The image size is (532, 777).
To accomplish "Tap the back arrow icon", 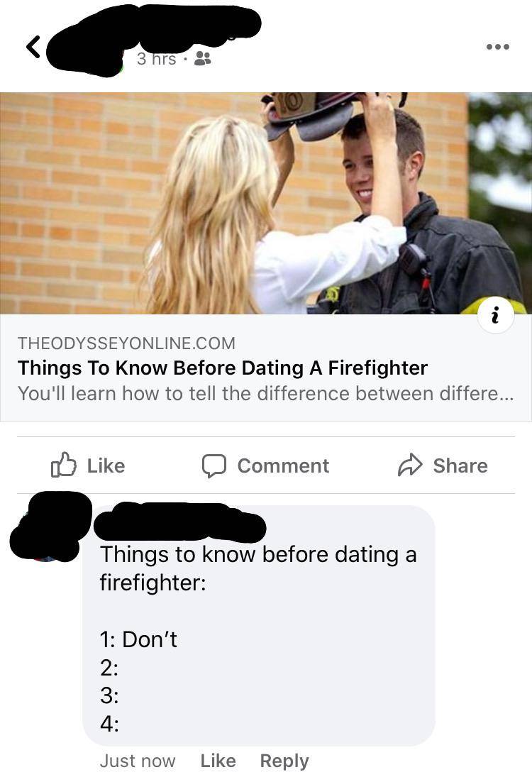I will pos(33,47).
